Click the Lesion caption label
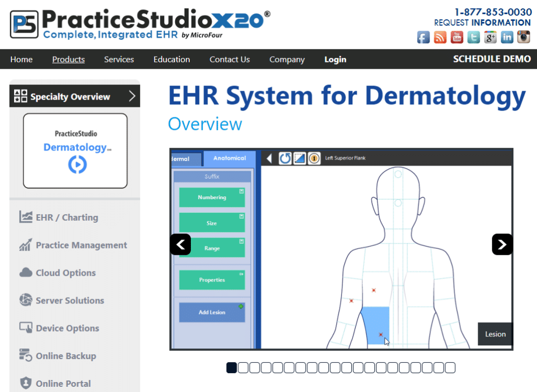This screenshot has width=537, height=392. [x=495, y=334]
